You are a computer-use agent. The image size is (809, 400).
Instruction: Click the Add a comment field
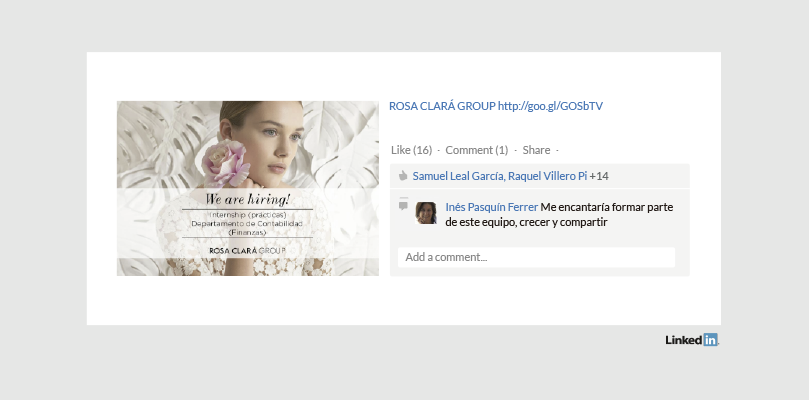click(x=536, y=257)
